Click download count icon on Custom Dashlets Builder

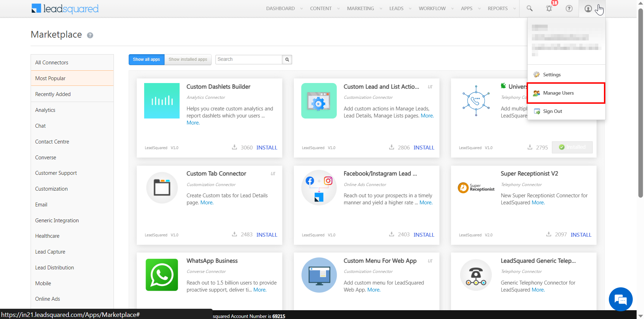pos(234,147)
